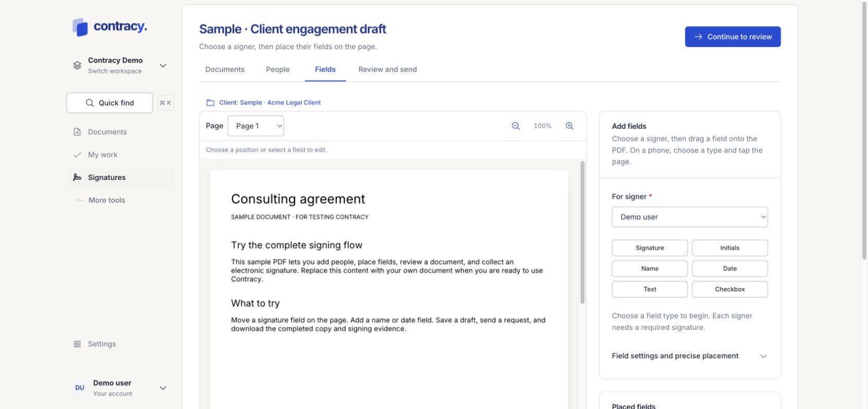Screen dimensions: 868x409
Task: Switch to the People tab
Action: pyautogui.click(x=278, y=69)
